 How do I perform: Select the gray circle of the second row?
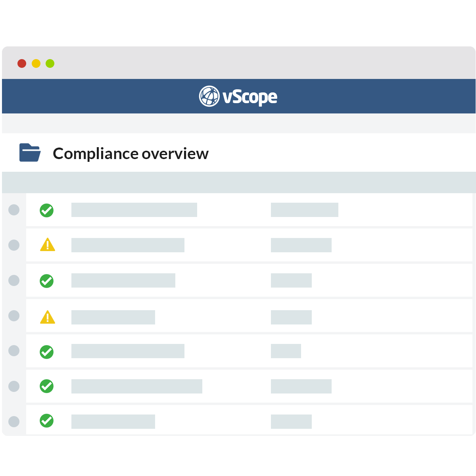point(14,245)
